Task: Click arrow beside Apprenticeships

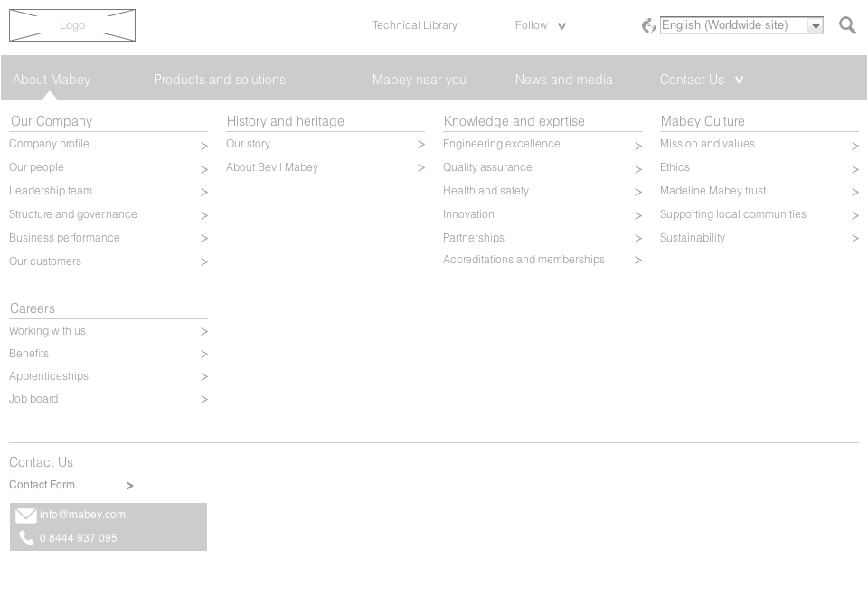Action: (204, 376)
